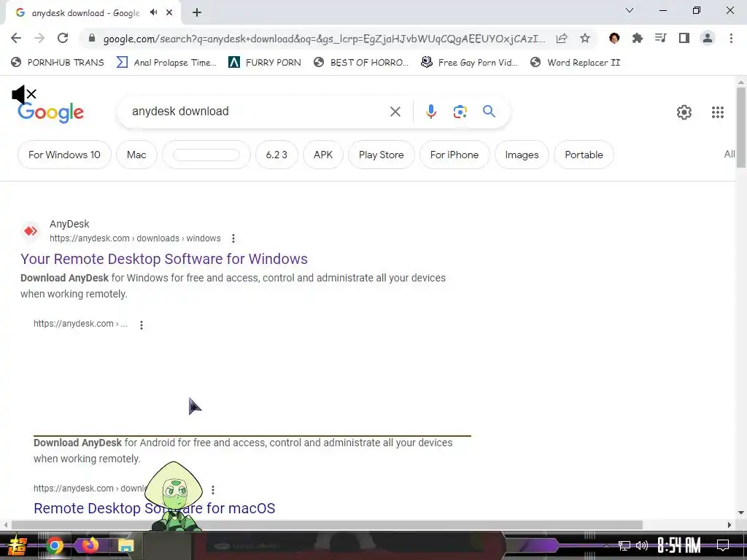This screenshot has height=560, width=747.
Task: Open the Extensions puzzle icon
Action: click(x=637, y=38)
